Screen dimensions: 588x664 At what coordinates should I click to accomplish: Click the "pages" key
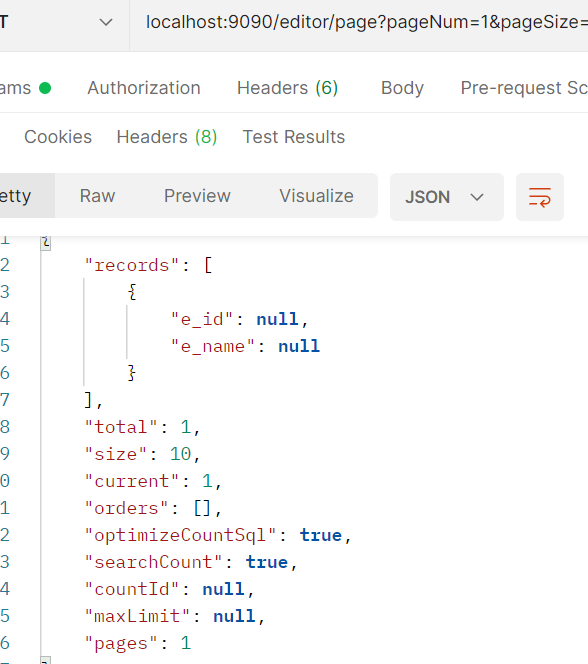click(121, 644)
